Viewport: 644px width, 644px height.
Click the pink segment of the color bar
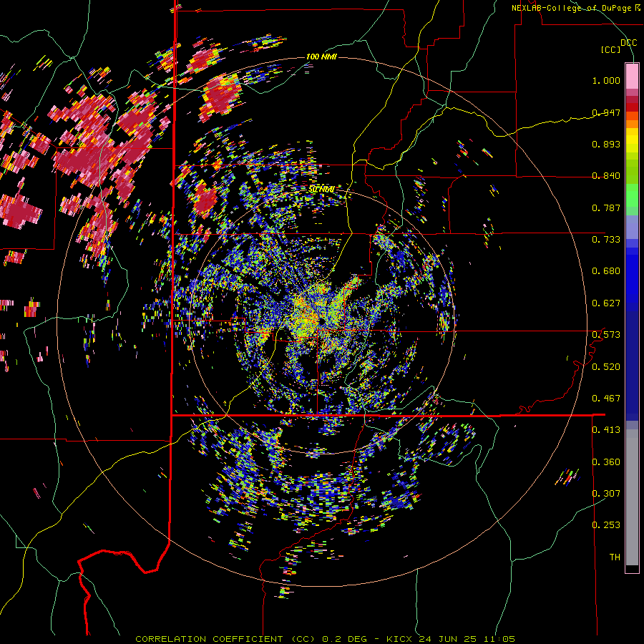(632, 77)
